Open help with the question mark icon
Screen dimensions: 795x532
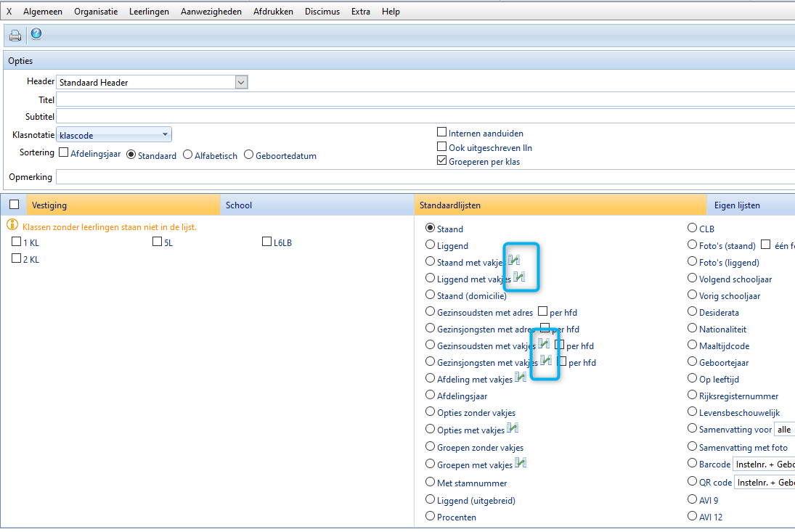36,34
